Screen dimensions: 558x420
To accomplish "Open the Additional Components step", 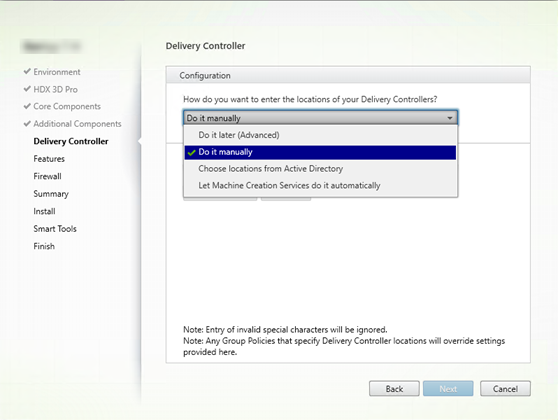I will click(x=77, y=124).
